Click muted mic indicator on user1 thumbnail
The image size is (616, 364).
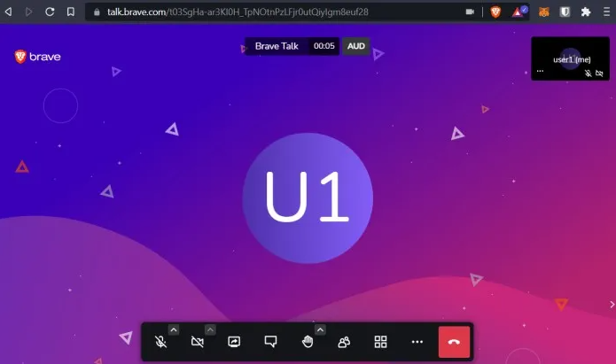(589, 74)
